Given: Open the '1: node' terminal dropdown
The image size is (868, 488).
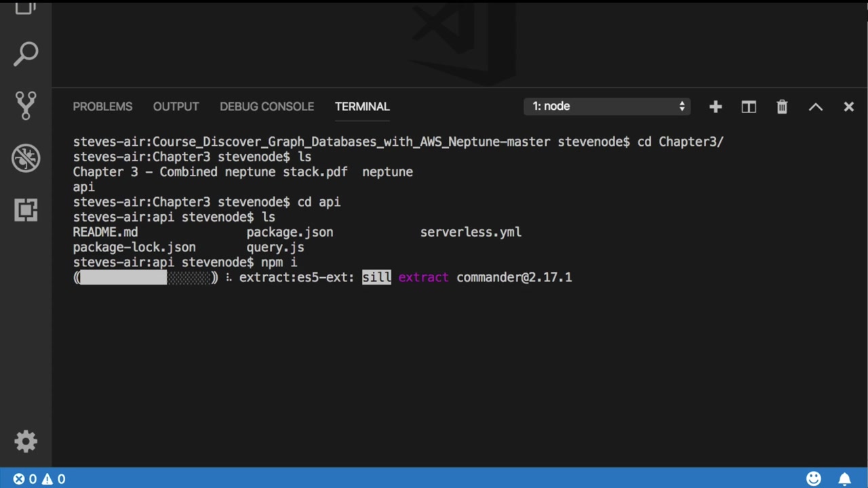Looking at the screenshot, I should click(607, 106).
